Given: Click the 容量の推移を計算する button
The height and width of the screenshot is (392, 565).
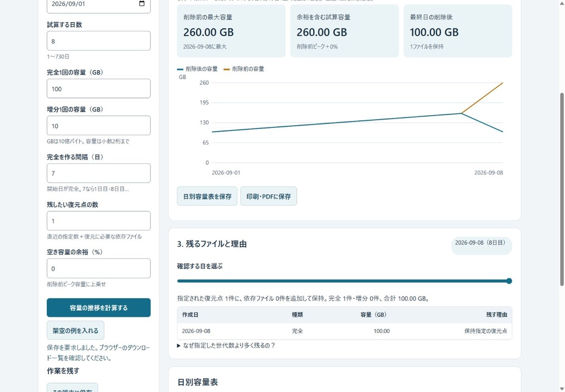Looking at the screenshot, I should [99, 308].
